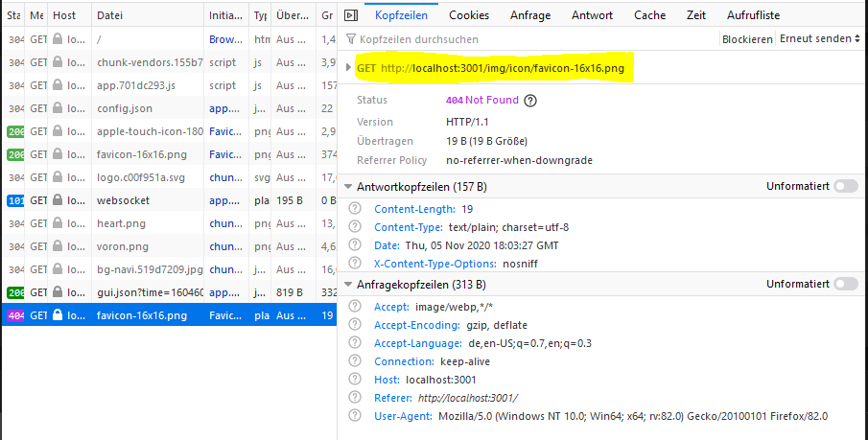
Task: Collapse the Antwortkopfzeilen section
Action: 348,187
